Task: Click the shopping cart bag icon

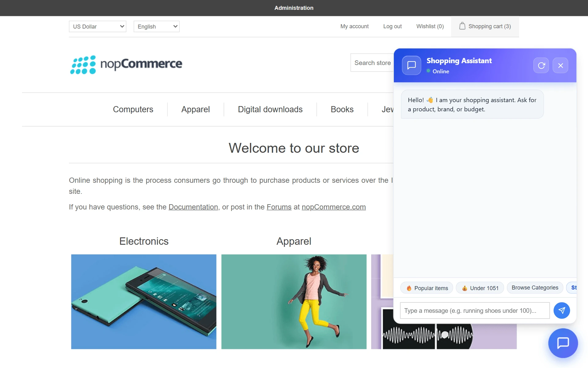Action: 462,26
